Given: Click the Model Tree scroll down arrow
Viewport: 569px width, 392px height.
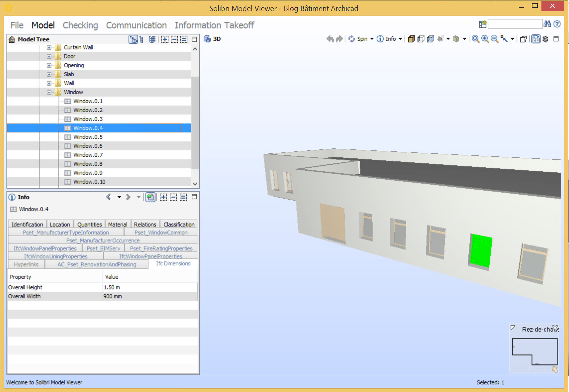Looking at the screenshot, I should pyautogui.click(x=195, y=184).
